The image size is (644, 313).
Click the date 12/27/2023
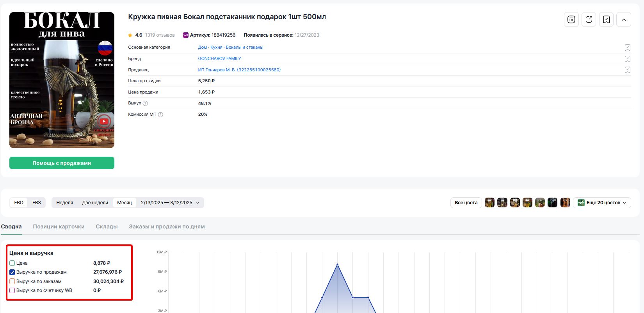point(307,35)
